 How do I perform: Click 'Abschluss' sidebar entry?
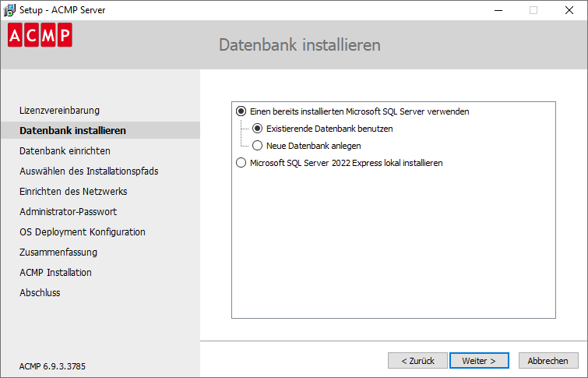[40, 293]
